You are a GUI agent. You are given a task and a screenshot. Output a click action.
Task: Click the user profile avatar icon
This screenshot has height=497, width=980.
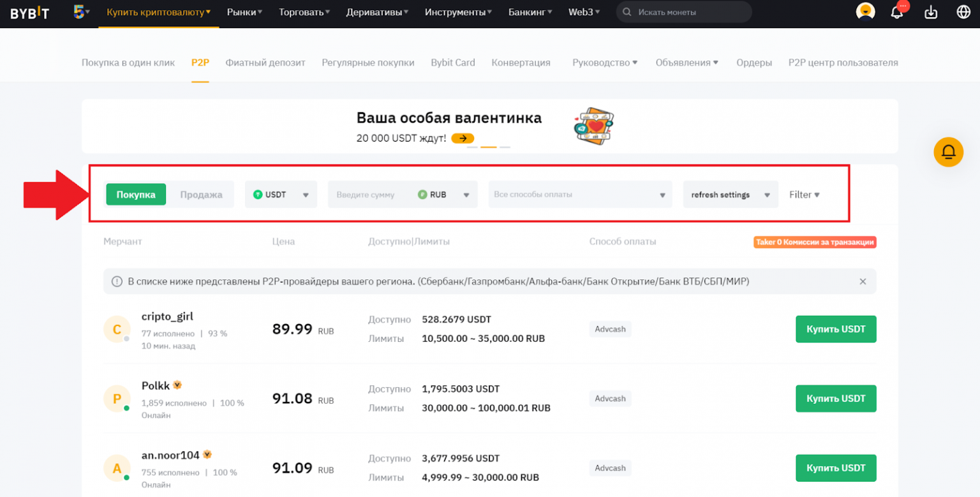pyautogui.click(x=865, y=12)
